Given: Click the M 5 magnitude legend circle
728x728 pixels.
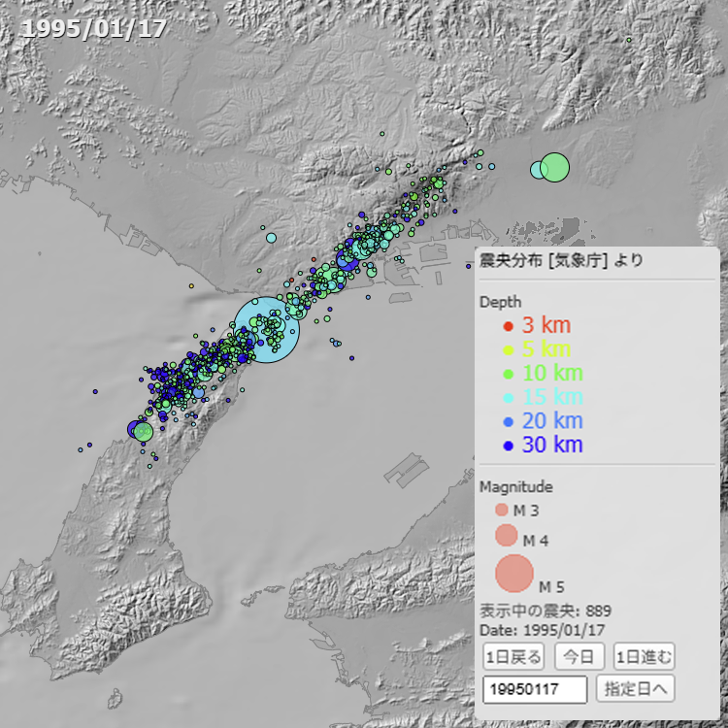Looking at the screenshot, I should [514, 574].
